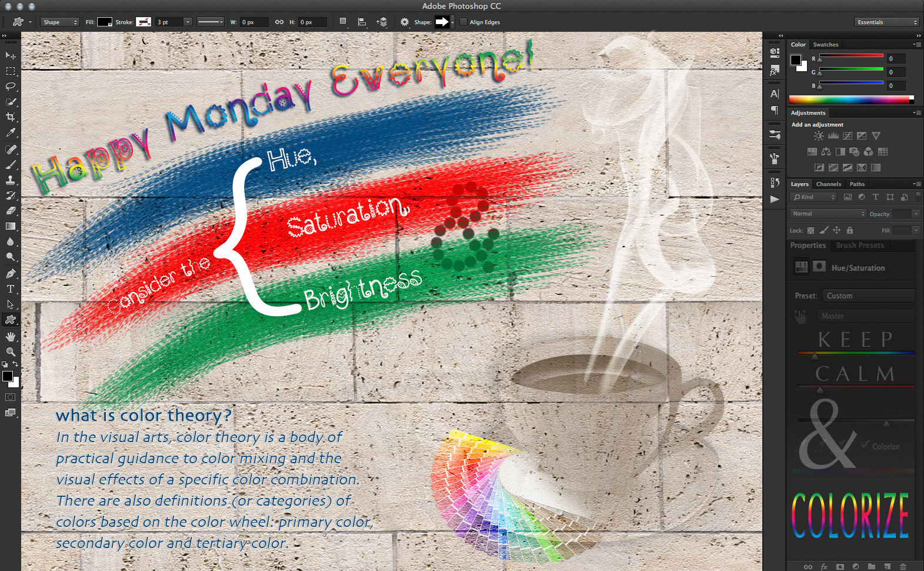924x571 pixels.
Task: Select the Path Selection tool
Action: 11,304
